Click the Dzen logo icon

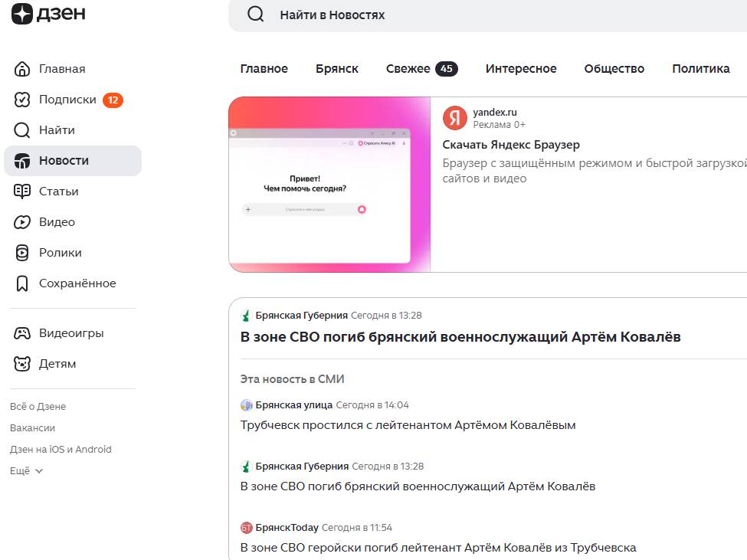point(22,13)
